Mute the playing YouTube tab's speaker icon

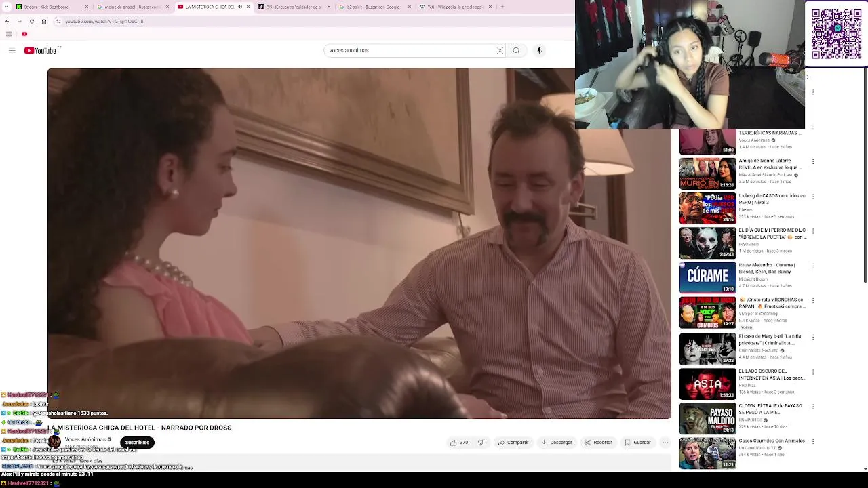point(239,7)
